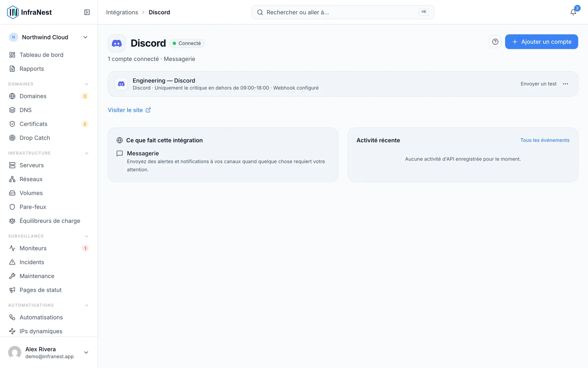The height and width of the screenshot is (368, 588).
Task: Click the Certificats shield icon
Action: click(x=12, y=124)
